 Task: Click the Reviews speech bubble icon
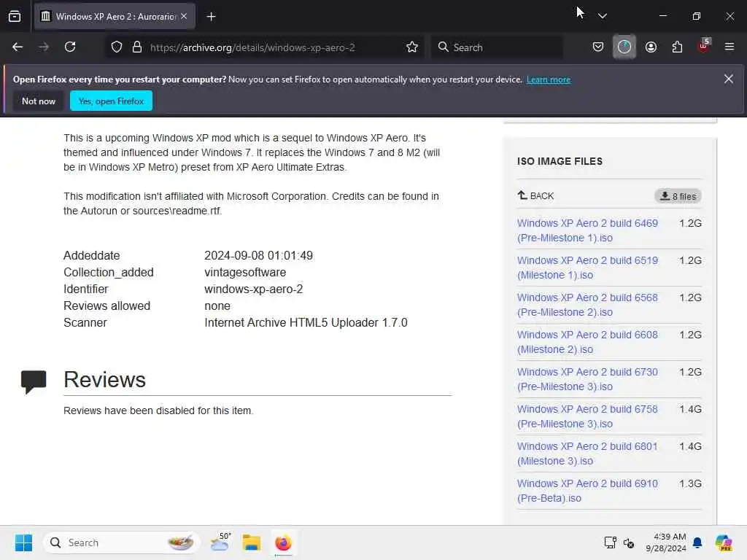(x=34, y=381)
